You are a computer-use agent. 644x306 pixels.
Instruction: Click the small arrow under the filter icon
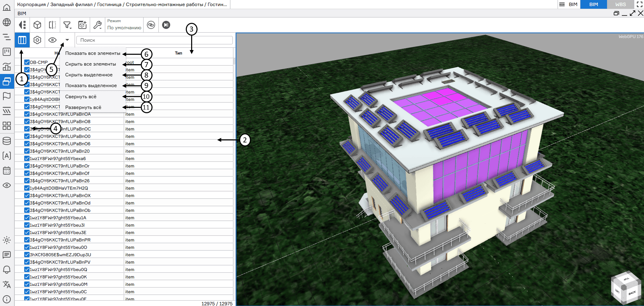pyautogui.click(x=70, y=28)
